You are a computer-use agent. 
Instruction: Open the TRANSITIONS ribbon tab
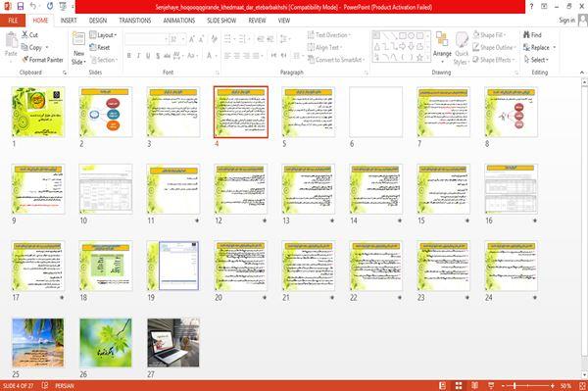click(135, 21)
